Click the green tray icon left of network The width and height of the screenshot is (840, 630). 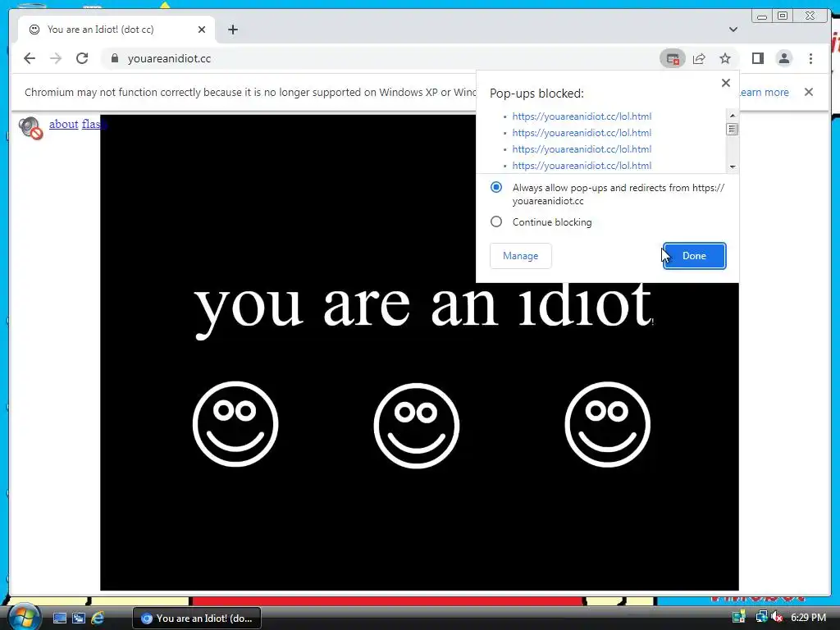(x=739, y=617)
